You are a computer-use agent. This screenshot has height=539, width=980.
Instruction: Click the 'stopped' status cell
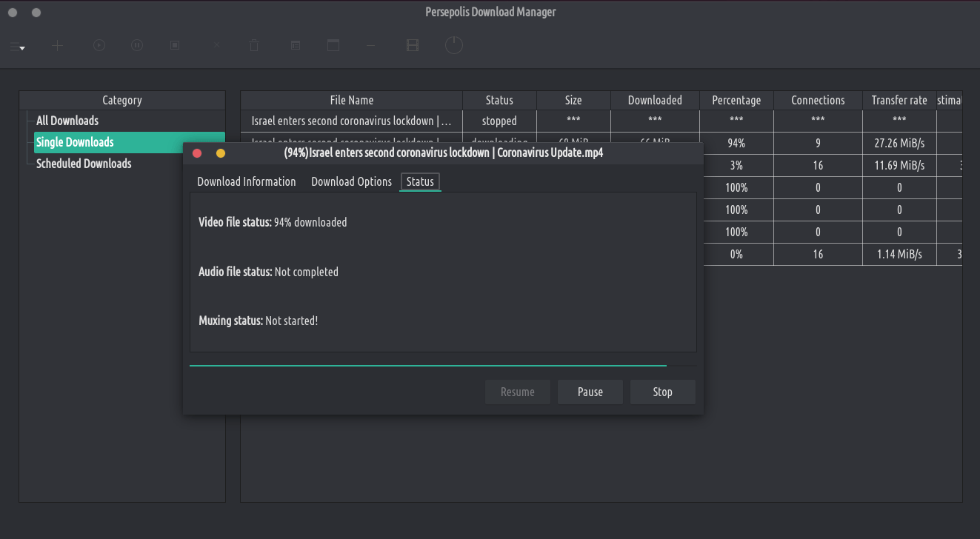[x=499, y=121]
